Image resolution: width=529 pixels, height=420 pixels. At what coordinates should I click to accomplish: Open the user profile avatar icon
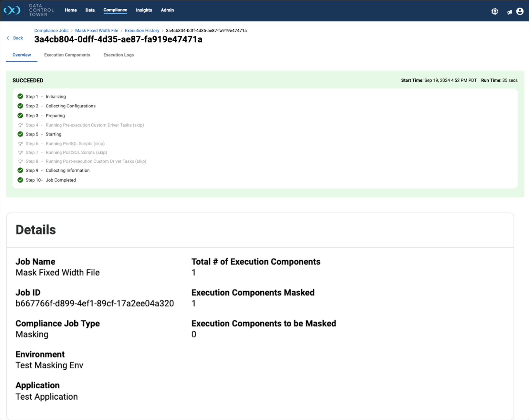coord(520,12)
